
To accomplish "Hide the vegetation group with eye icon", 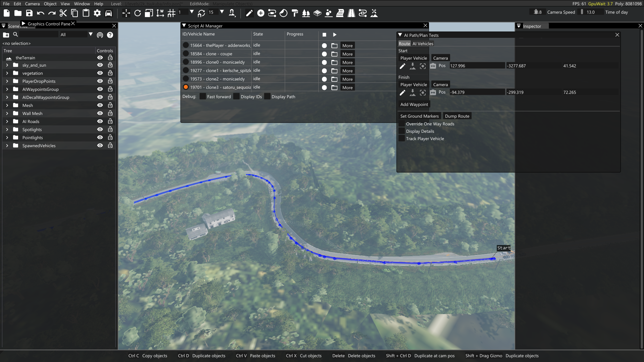I will coord(100,73).
